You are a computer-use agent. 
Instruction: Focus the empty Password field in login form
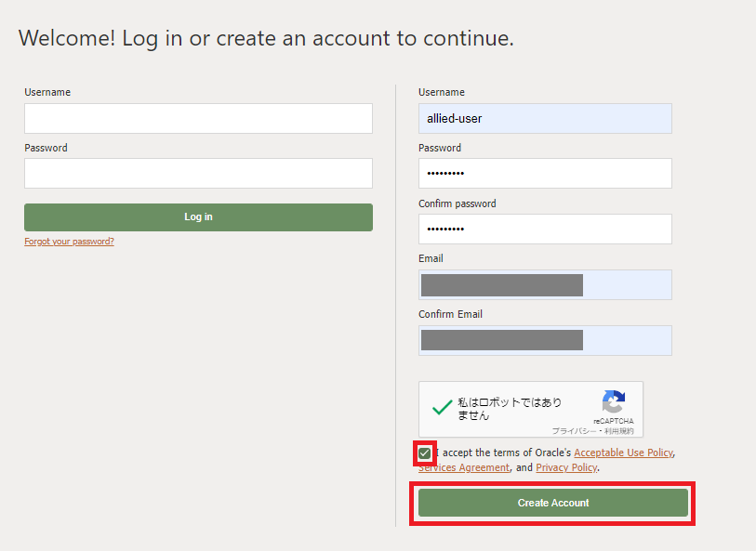tap(198, 173)
